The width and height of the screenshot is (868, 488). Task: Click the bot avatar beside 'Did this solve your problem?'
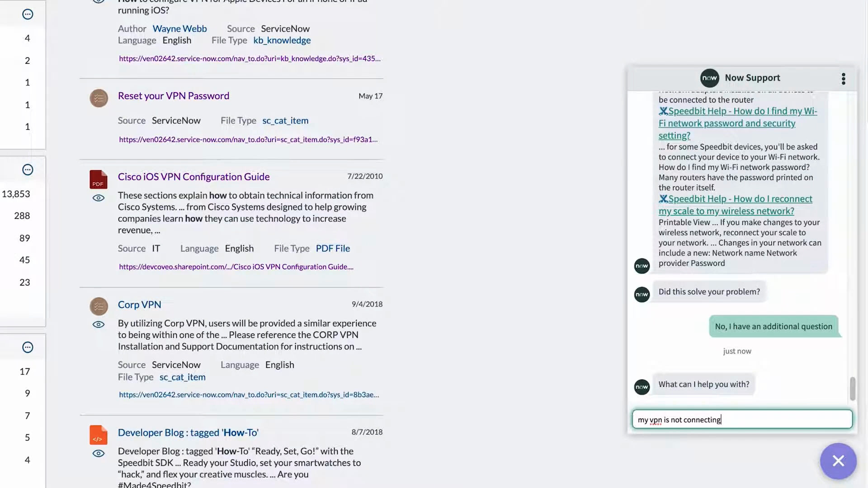[642, 295]
